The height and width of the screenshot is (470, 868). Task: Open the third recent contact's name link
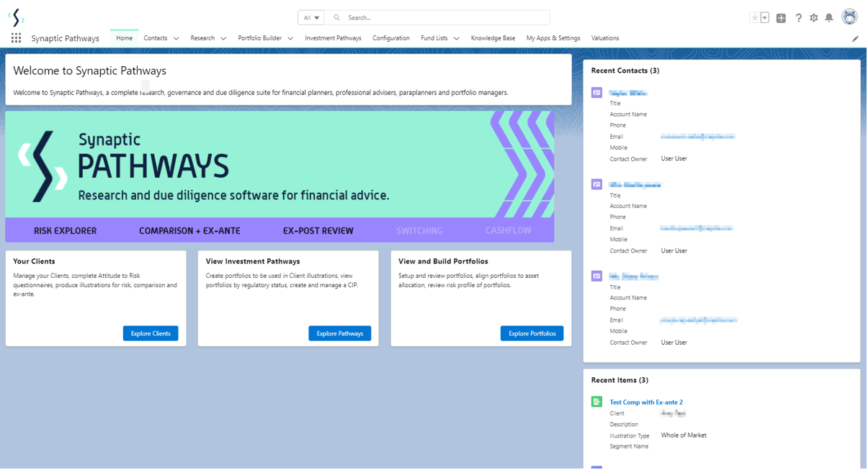click(634, 276)
